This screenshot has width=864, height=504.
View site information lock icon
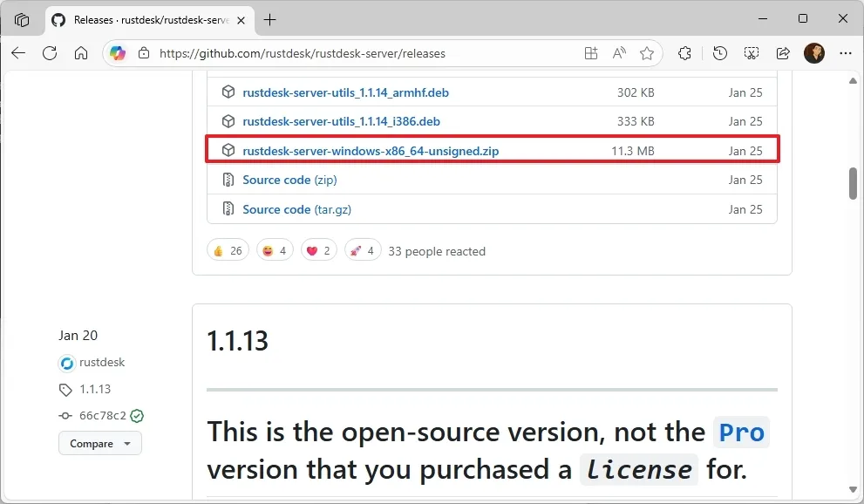[x=144, y=53]
